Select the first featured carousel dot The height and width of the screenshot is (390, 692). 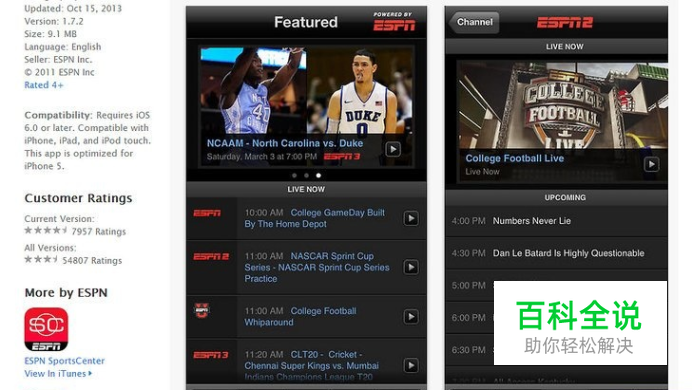(x=294, y=176)
